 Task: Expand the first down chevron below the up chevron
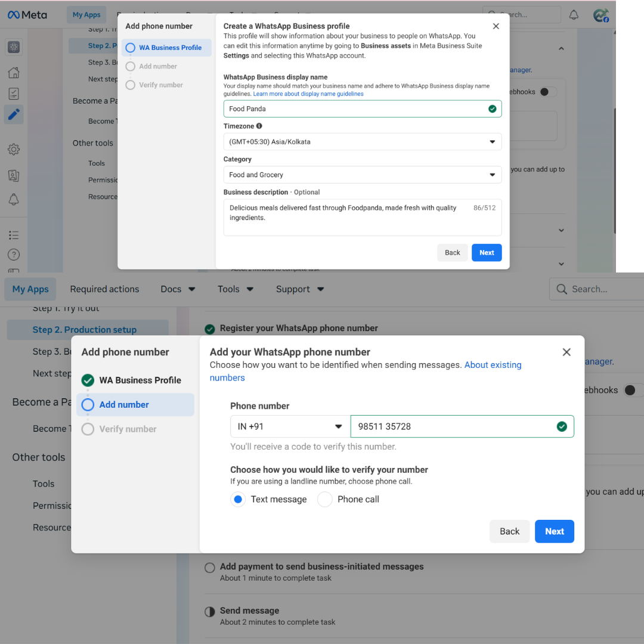(561, 230)
